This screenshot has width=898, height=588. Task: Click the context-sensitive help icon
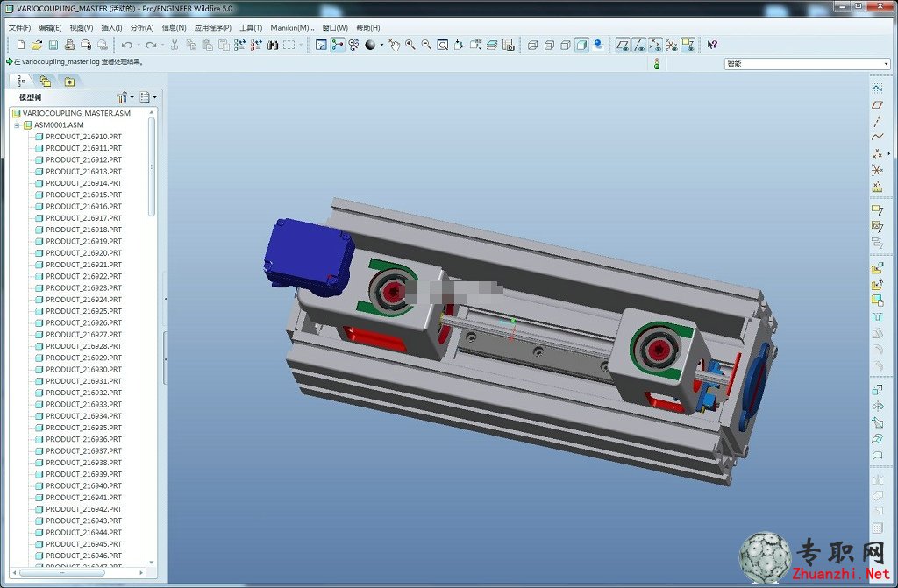[x=712, y=45]
